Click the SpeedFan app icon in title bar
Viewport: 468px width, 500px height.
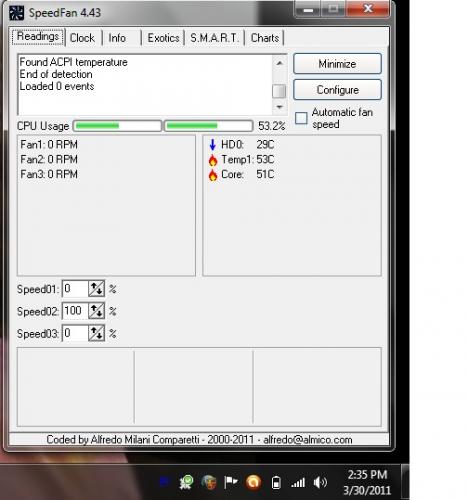click(16, 13)
